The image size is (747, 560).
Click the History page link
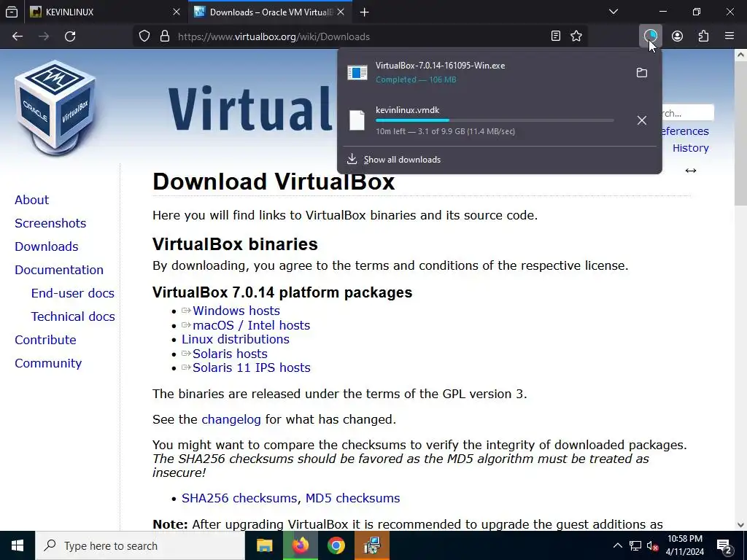click(x=690, y=148)
